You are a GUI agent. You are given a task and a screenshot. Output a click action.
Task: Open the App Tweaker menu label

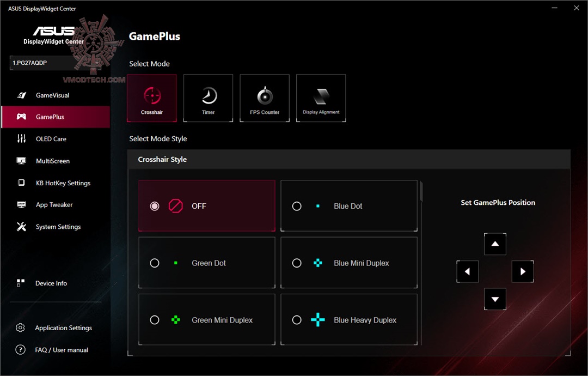(54, 205)
